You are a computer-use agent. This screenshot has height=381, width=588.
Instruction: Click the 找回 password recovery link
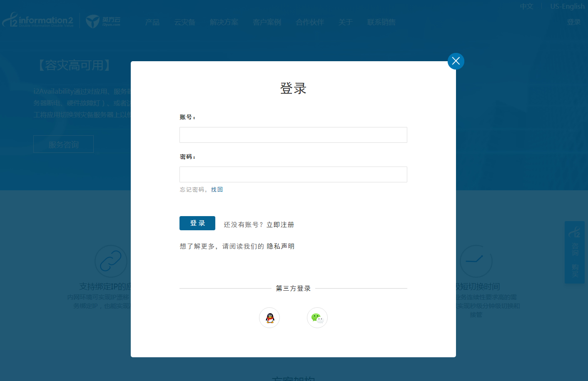[x=217, y=189]
